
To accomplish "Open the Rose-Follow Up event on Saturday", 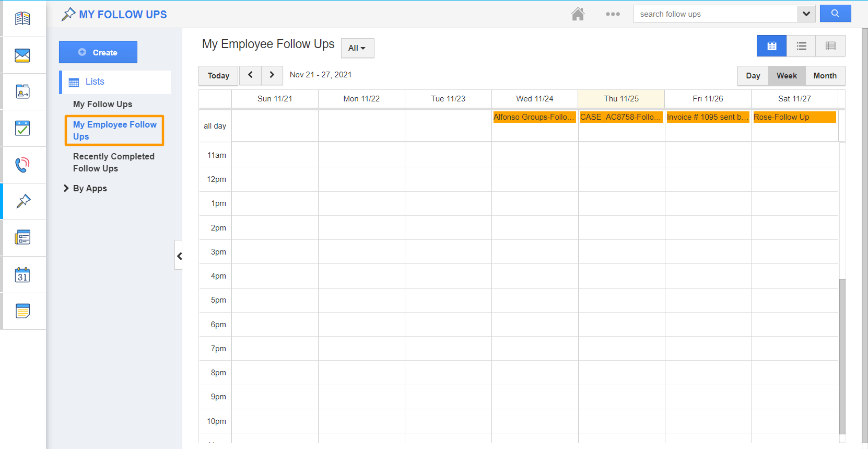I will point(794,117).
